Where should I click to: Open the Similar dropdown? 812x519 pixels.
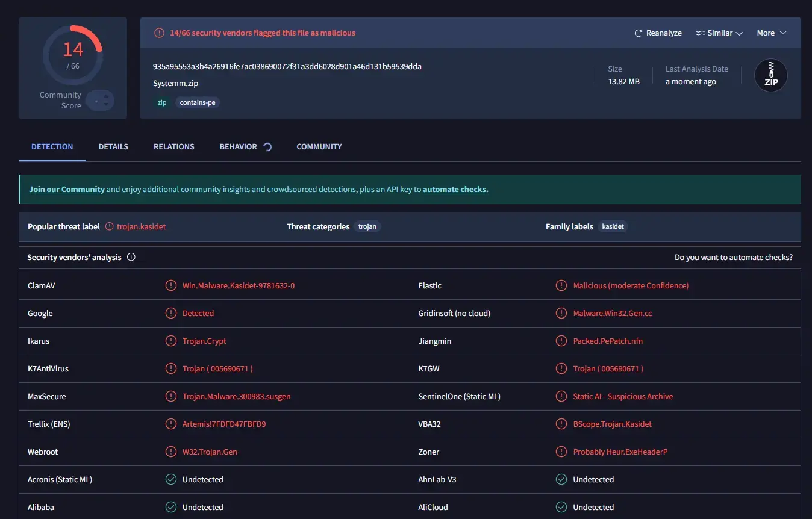coord(719,33)
